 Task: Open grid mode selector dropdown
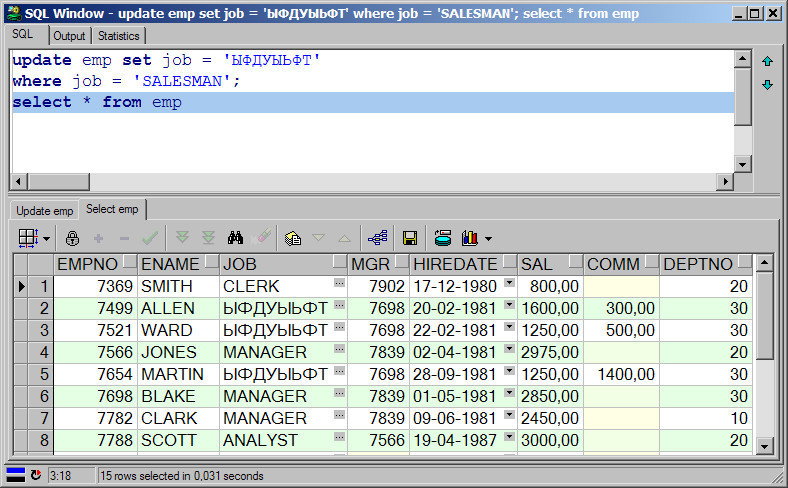point(47,239)
